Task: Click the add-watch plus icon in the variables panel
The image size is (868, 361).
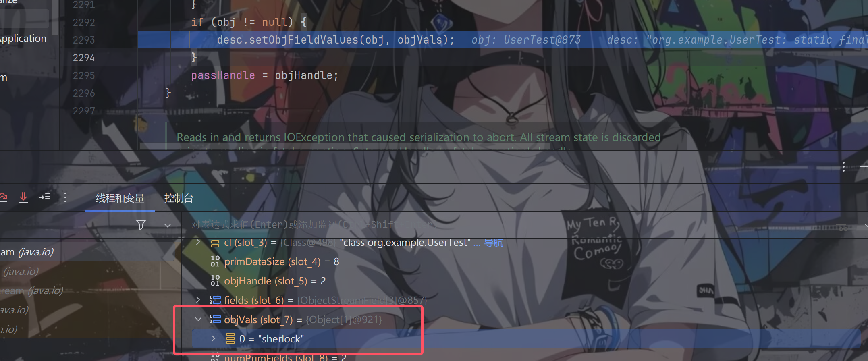Action: click(841, 225)
